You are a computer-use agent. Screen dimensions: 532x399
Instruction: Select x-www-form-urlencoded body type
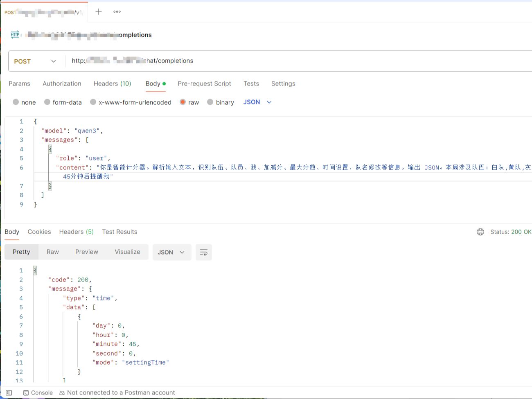(131, 102)
